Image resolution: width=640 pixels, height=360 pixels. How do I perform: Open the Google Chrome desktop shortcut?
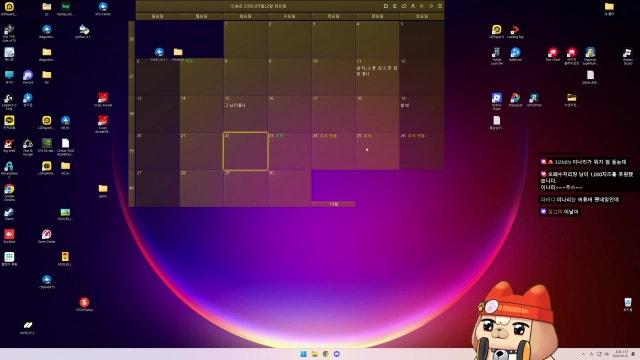coord(9,191)
